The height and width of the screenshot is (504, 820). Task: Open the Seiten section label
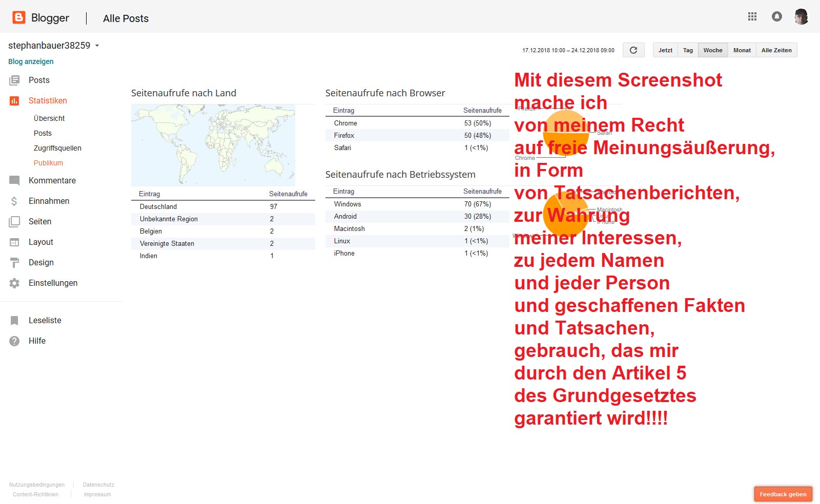pos(40,222)
